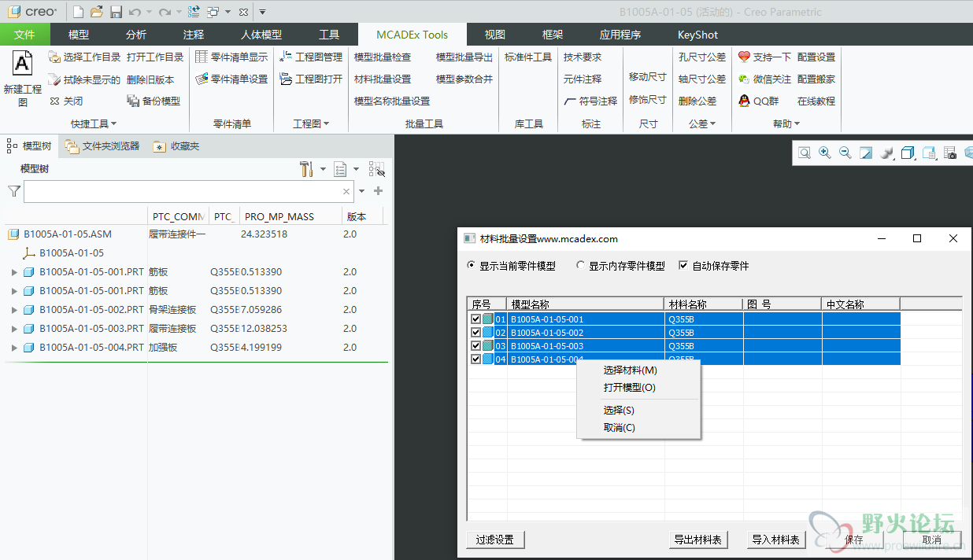
Task: Click 备份模型 tool
Action: (154, 101)
